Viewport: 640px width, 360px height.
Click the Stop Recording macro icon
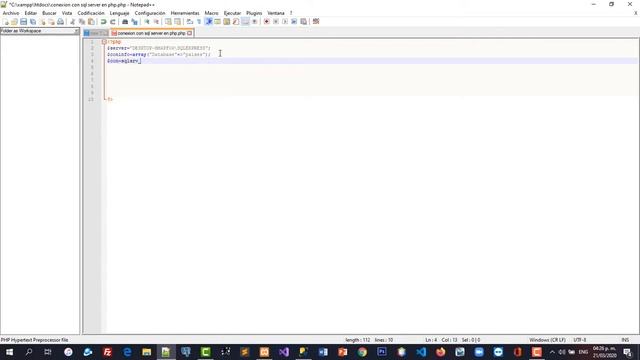[x=276, y=22]
